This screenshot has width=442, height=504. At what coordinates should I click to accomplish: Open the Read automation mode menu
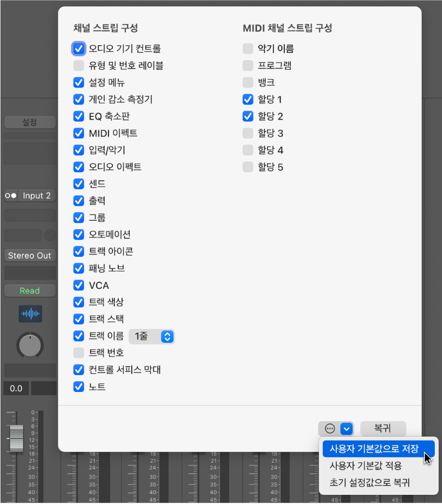tap(30, 291)
